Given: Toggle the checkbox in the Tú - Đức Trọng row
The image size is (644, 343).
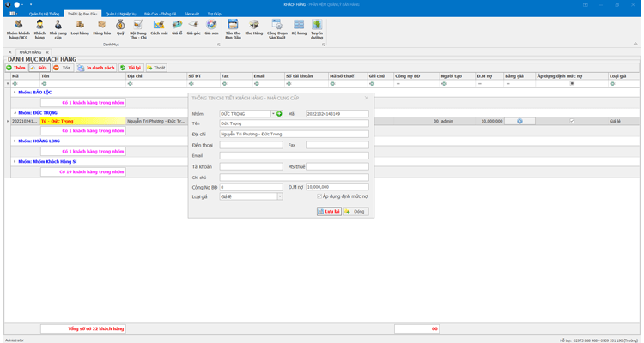Looking at the screenshot, I should (572, 121).
